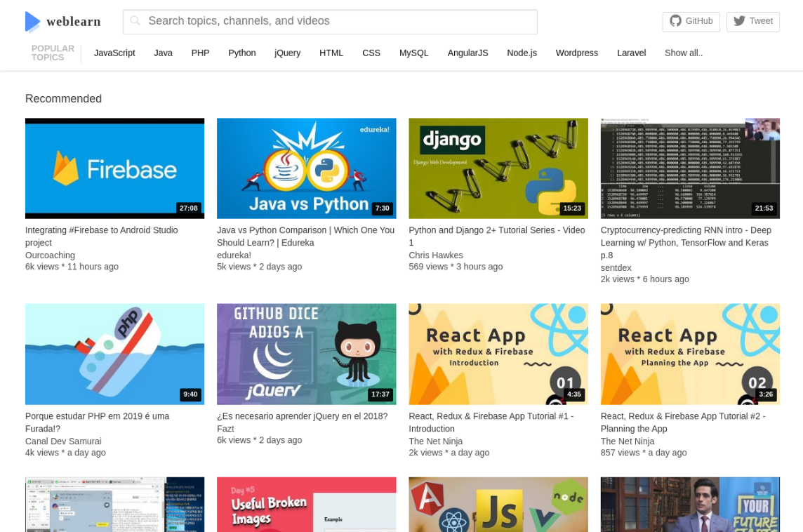Open title Java vs Python Comparison
Image resolution: width=803 pixels, height=532 pixels.
pos(306,236)
